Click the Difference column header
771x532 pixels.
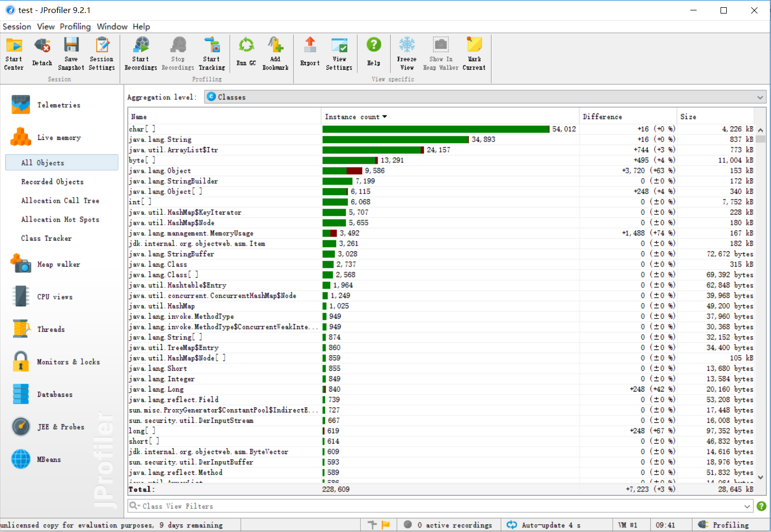(x=628, y=117)
